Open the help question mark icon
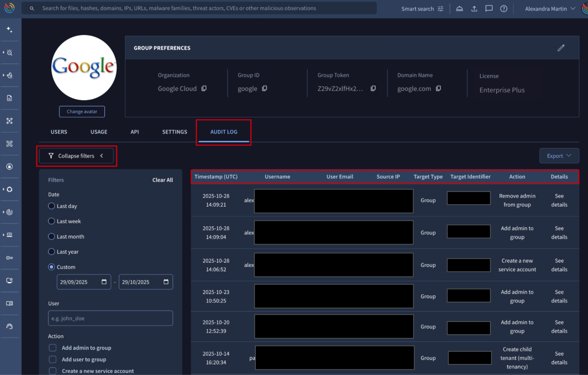 point(503,9)
